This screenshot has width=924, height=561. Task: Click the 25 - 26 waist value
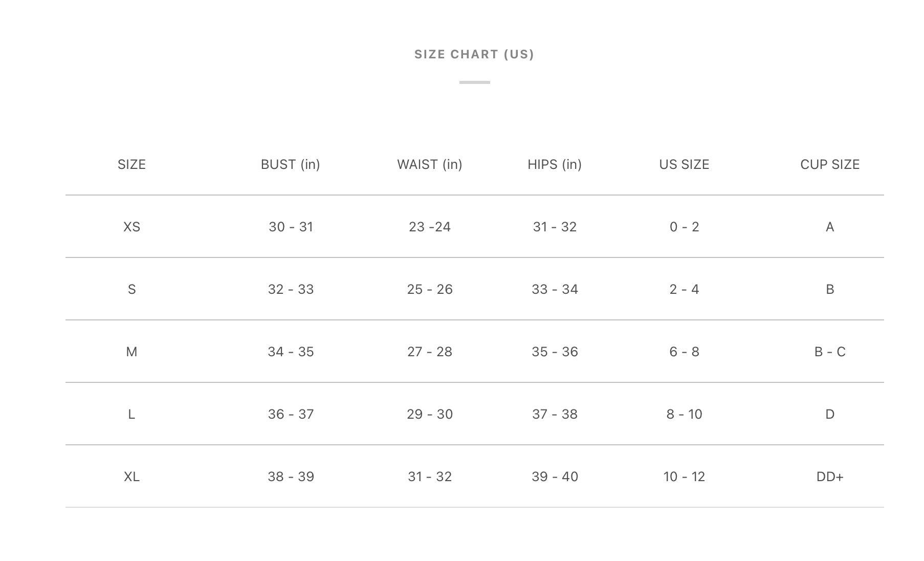(x=430, y=289)
